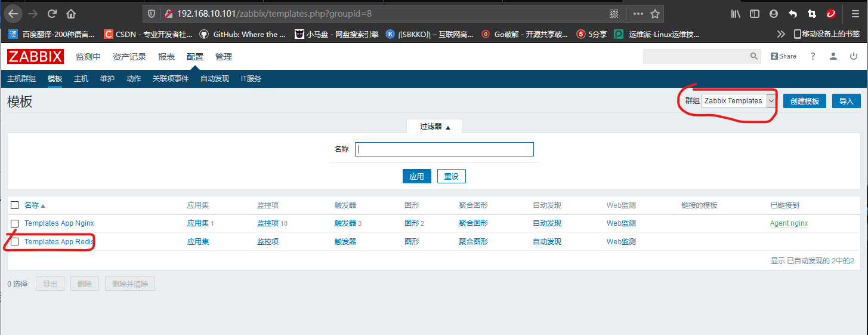Open 监控项 link for Templates App Nginx
The image size is (868, 335).
[268, 223]
